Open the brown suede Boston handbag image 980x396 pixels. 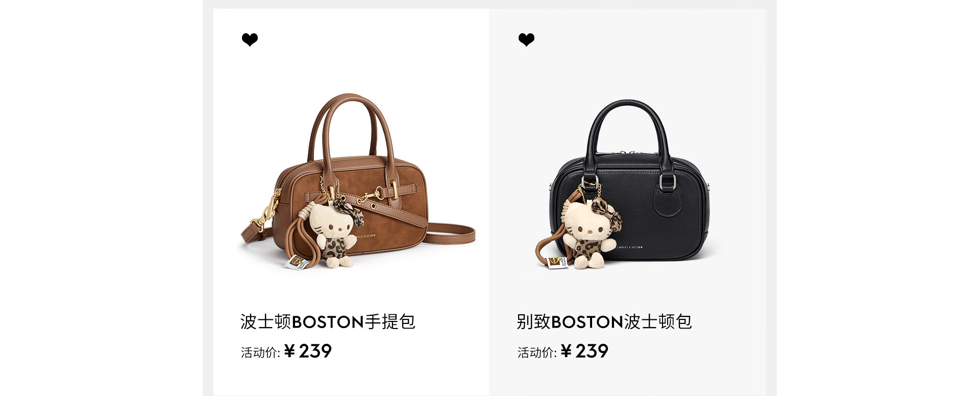pyautogui.click(x=357, y=181)
